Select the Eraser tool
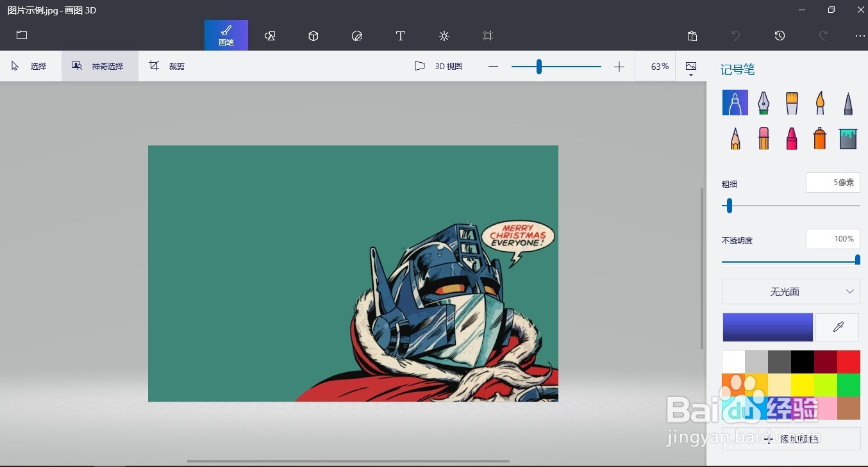The width and height of the screenshot is (868, 467). pos(764,138)
